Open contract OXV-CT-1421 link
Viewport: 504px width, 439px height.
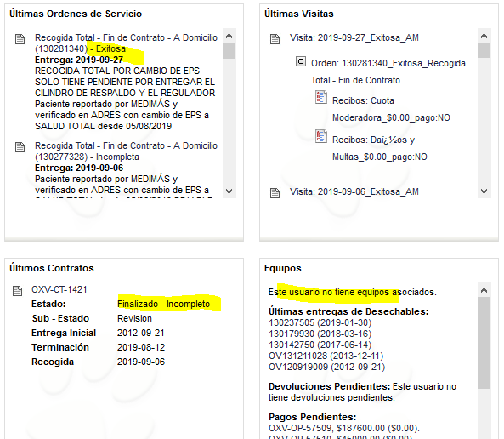pos(59,289)
